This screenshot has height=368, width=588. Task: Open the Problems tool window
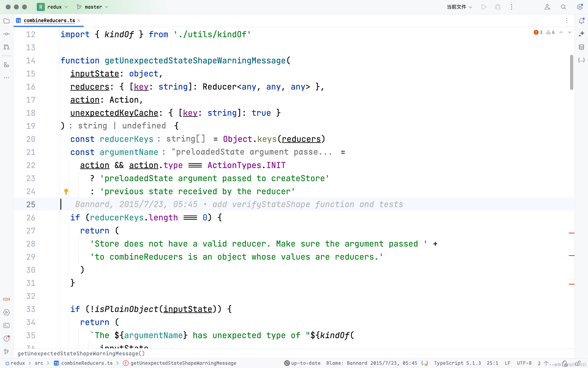pyautogui.click(x=7, y=339)
